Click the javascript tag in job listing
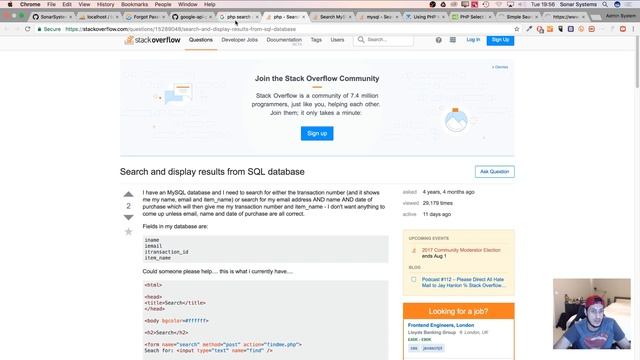This screenshot has height=360, width=640. coord(433,348)
